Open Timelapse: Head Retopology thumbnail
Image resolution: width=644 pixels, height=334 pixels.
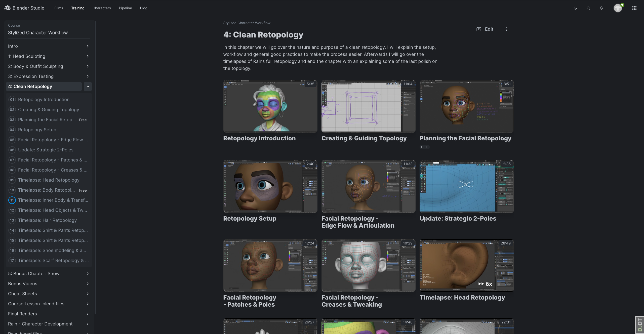[x=466, y=266]
